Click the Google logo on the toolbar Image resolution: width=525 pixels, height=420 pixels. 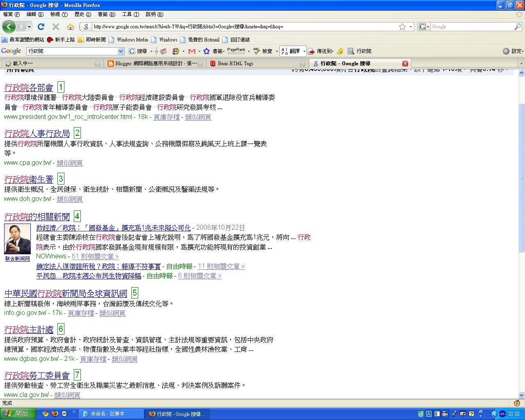(11, 51)
